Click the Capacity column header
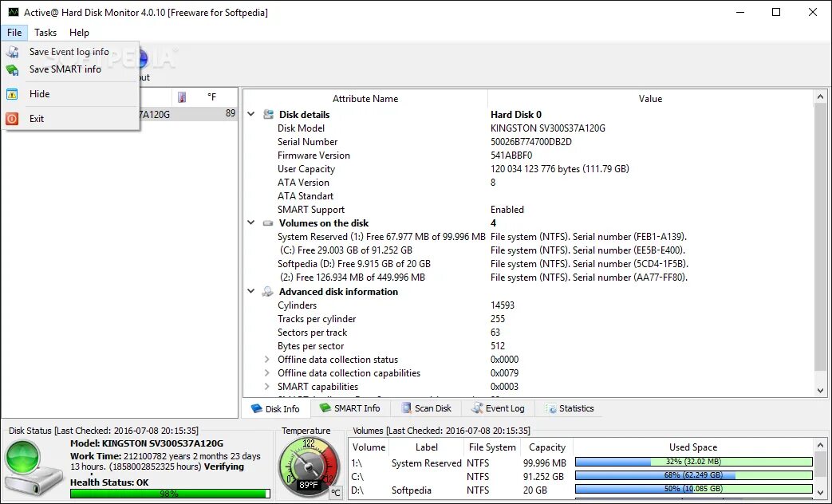This screenshot has width=832, height=504. [547, 447]
